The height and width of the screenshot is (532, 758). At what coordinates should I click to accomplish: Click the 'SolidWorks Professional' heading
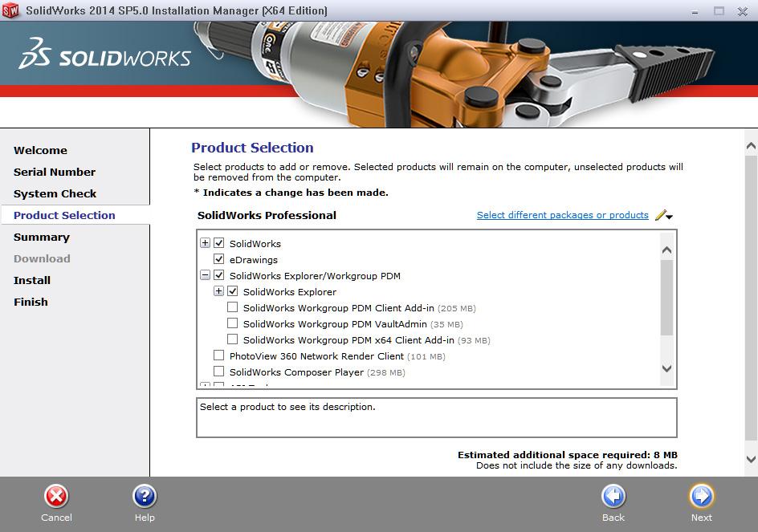pos(267,216)
